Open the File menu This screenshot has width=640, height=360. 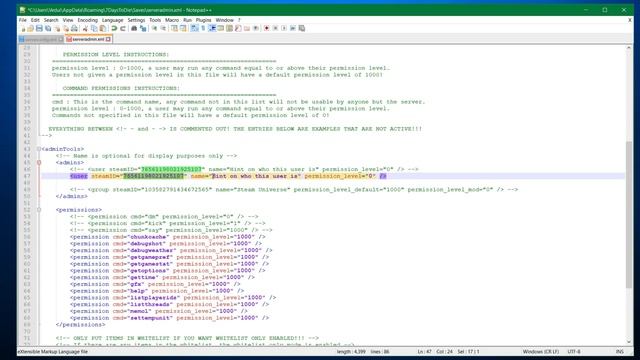pyautogui.click(x=22, y=20)
